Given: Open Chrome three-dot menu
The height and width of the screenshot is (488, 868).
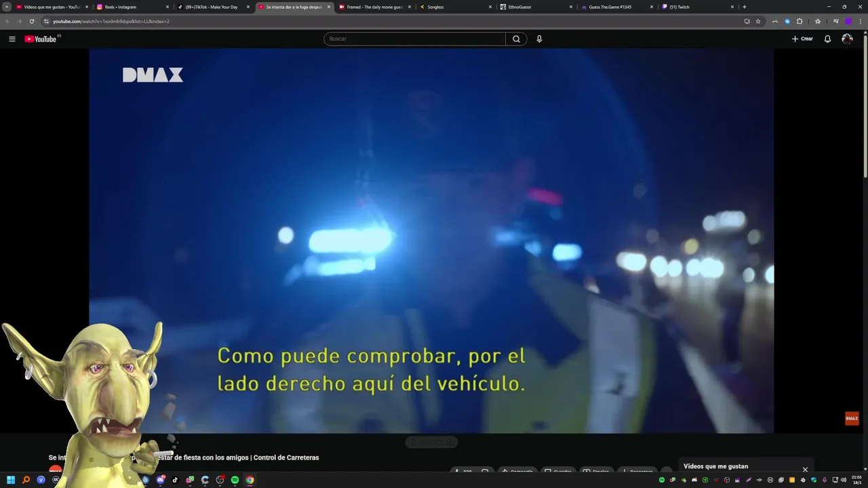Looking at the screenshot, I should [860, 21].
